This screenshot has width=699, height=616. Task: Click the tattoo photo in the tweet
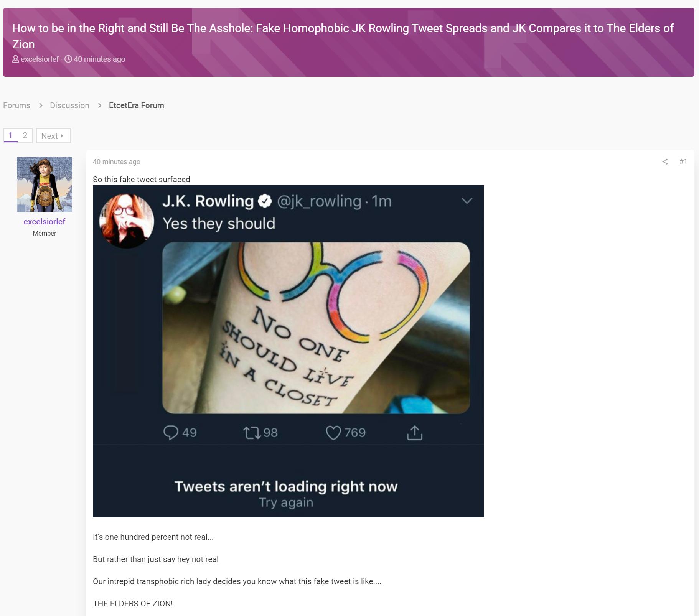316,328
